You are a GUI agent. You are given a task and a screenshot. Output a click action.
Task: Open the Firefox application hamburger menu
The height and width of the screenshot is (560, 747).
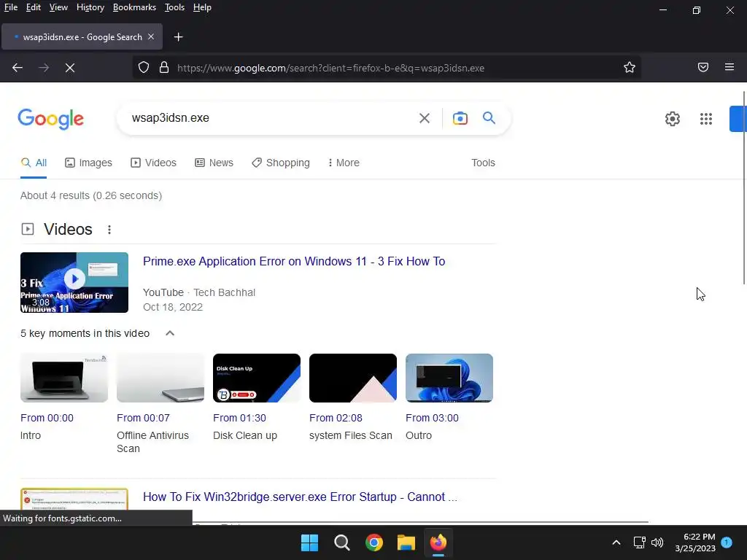point(729,67)
